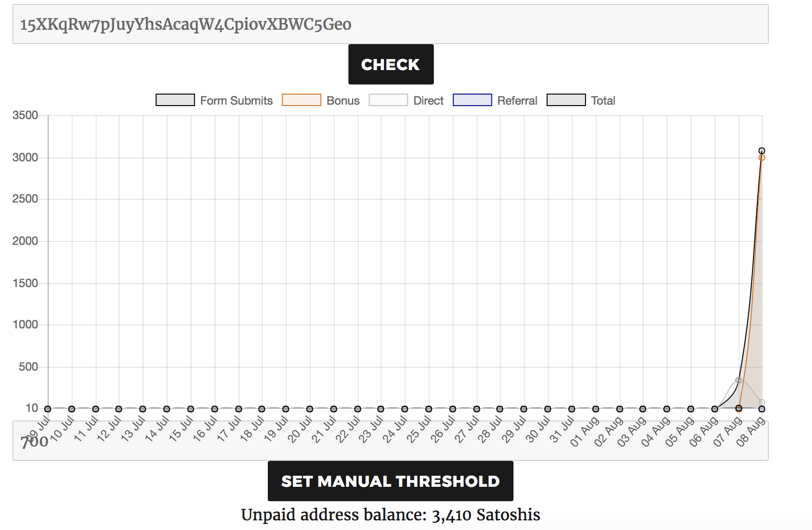The width and height of the screenshot is (812, 530).
Task: Click the data point for 01 Aug
Action: [596, 409]
